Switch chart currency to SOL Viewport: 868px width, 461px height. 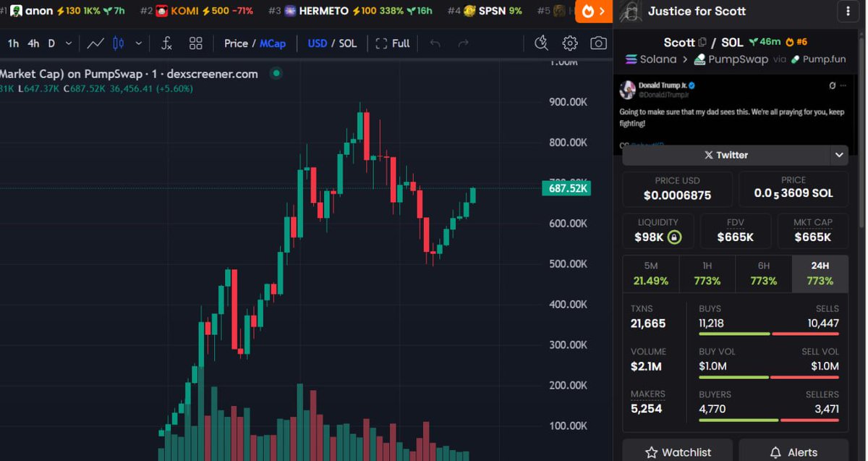point(348,43)
